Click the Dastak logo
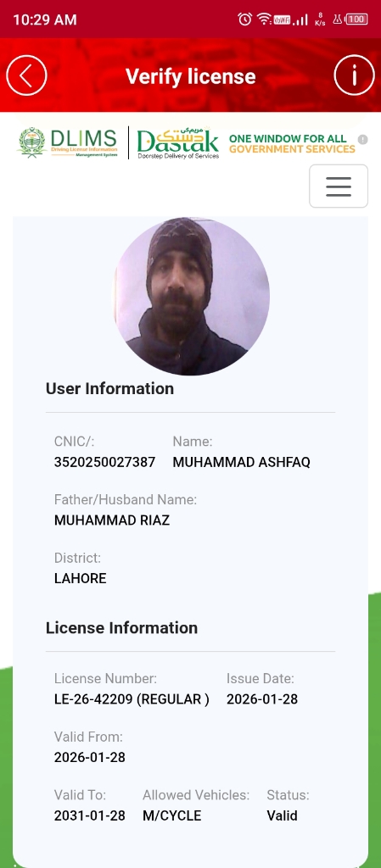 [x=177, y=142]
